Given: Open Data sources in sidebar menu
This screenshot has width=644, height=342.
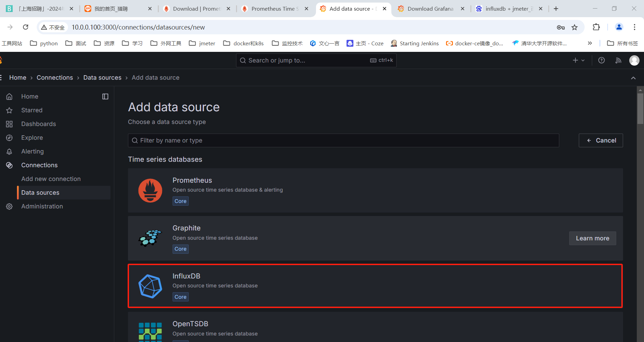Looking at the screenshot, I should pyautogui.click(x=40, y=193).
